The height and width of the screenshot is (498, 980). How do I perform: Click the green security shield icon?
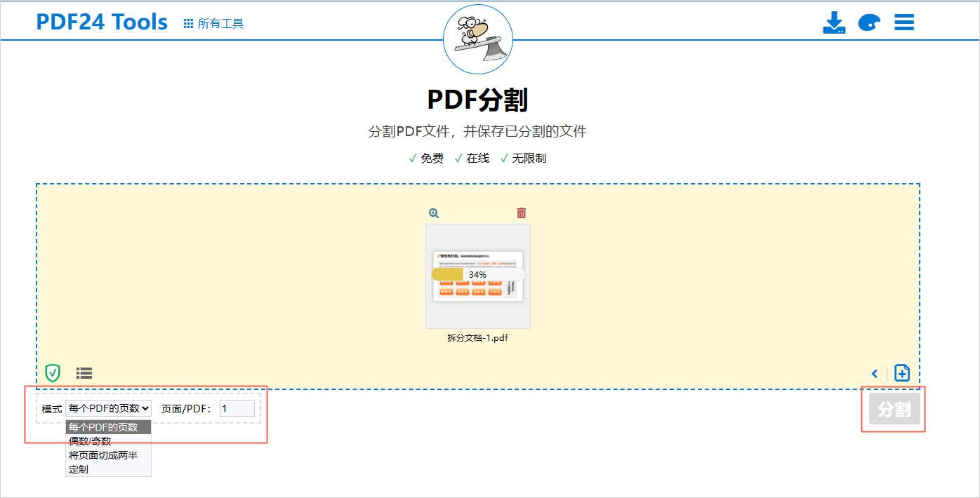(53, 372)
